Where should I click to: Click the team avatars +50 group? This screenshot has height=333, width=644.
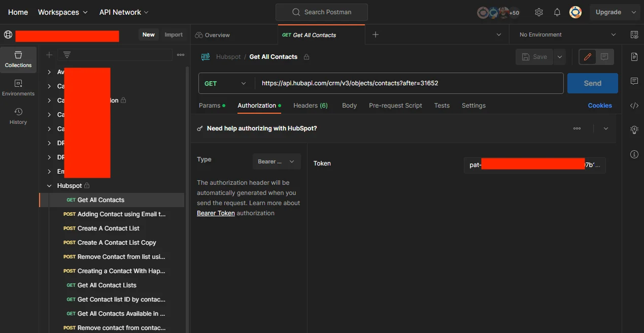tap(498, 13)
